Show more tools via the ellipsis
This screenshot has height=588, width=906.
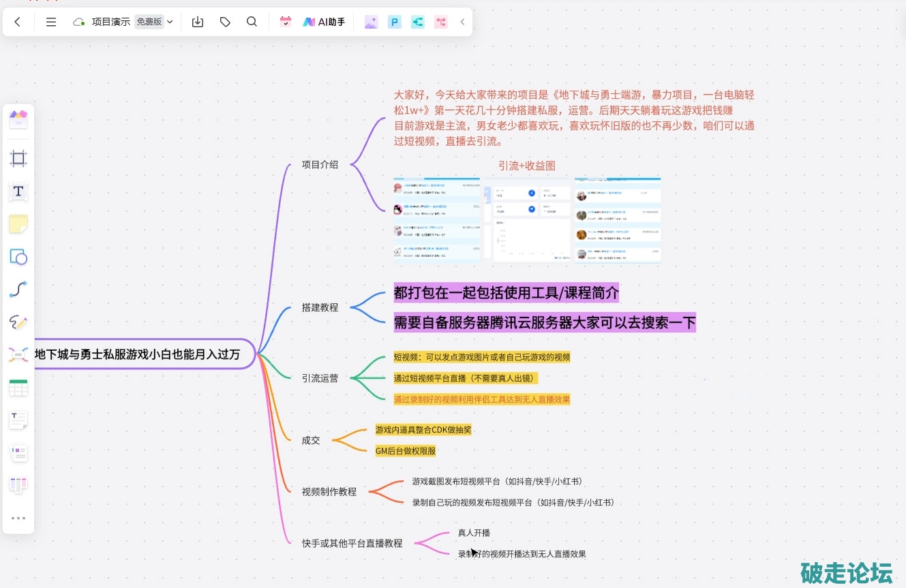[x=18, y=518]
